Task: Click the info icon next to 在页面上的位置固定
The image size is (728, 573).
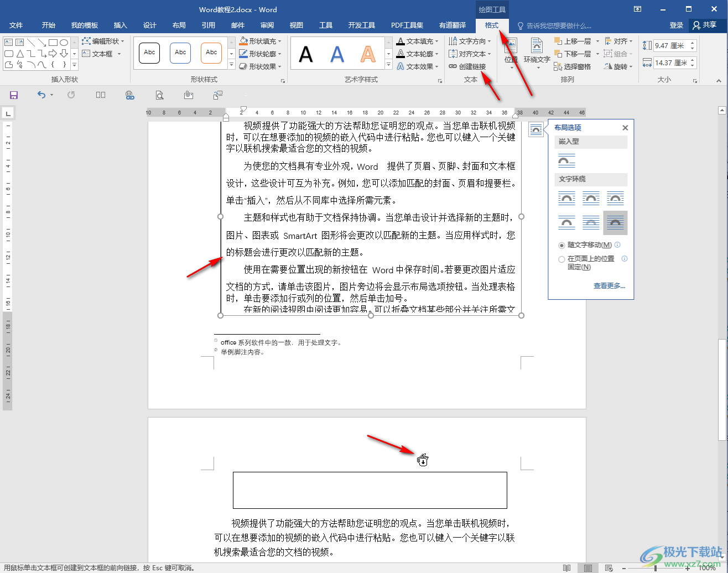Action: pos(625,259)
